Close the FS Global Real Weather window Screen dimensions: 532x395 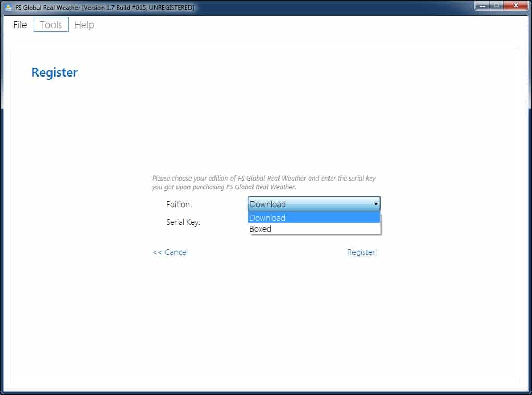click(516, 6)
